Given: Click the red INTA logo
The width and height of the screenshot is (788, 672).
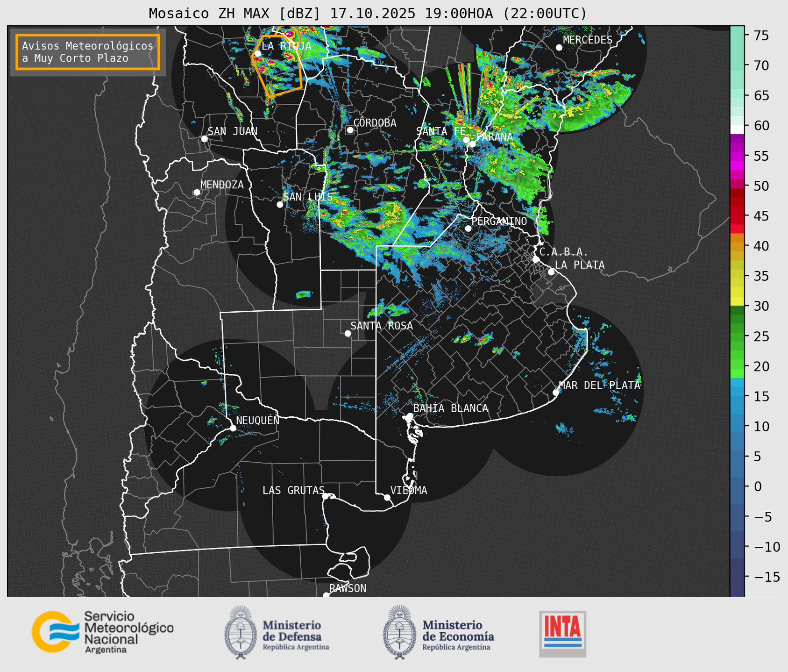Looking at the screenshot, I should coord(562,633).
